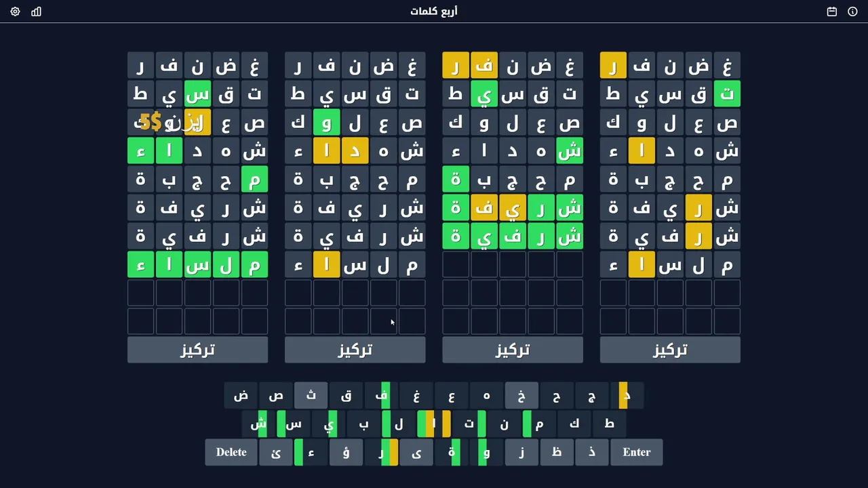Toggle تركيز focus under the third board from left
Image resolution: width=868 pixels, height=488 pixels.
coord(512,350)
